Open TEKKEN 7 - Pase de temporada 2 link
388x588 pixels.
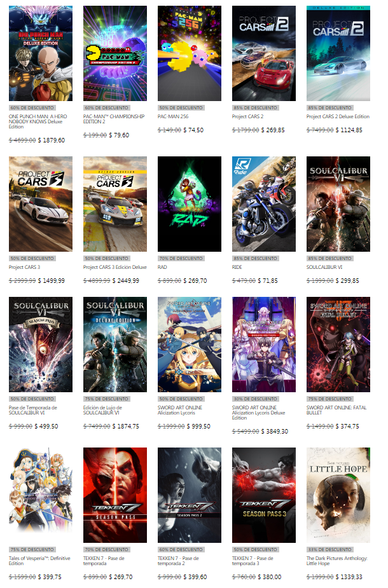178,561
